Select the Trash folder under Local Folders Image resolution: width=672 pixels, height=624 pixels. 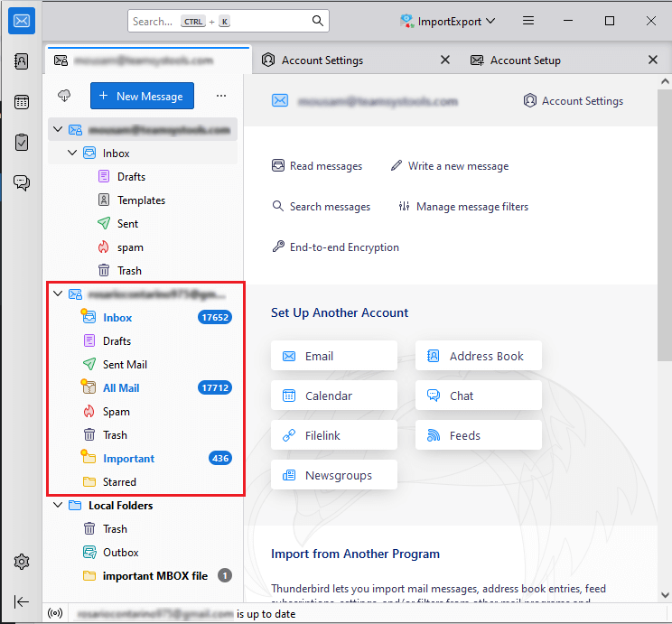[143, 528]
